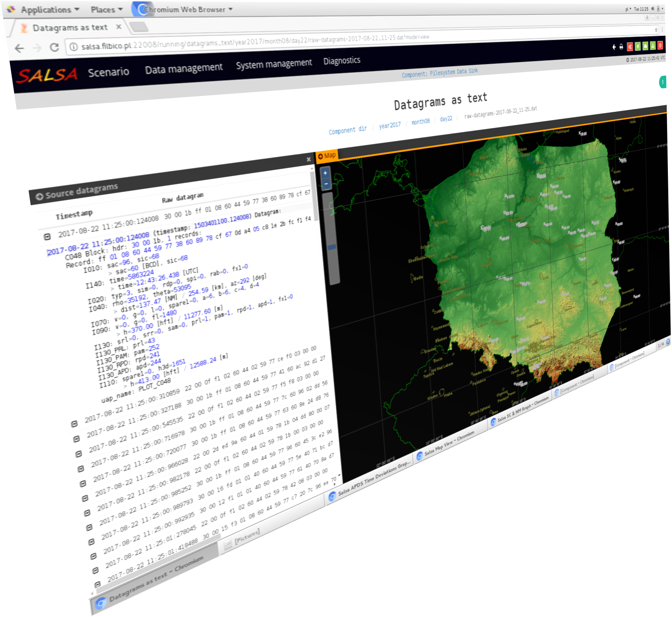Screen dimensions: 672x617
Task: Expand the 11:25:00:985252 datagram row
Action: (89, 527)
